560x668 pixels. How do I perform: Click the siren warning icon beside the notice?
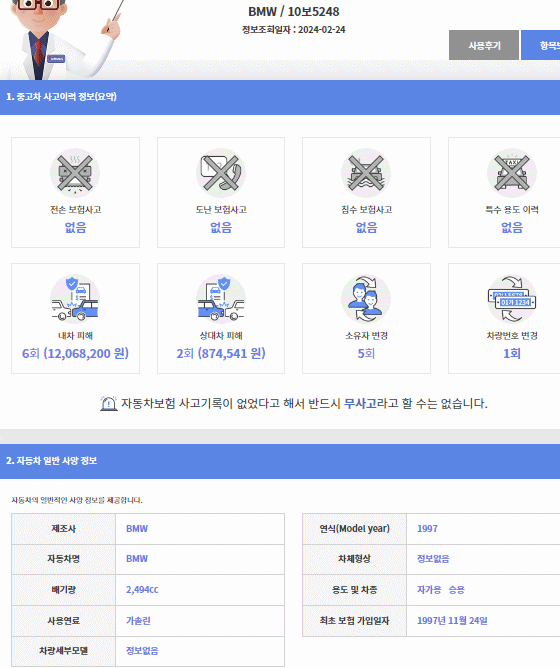pyautogui.click(x=108, y=403)
